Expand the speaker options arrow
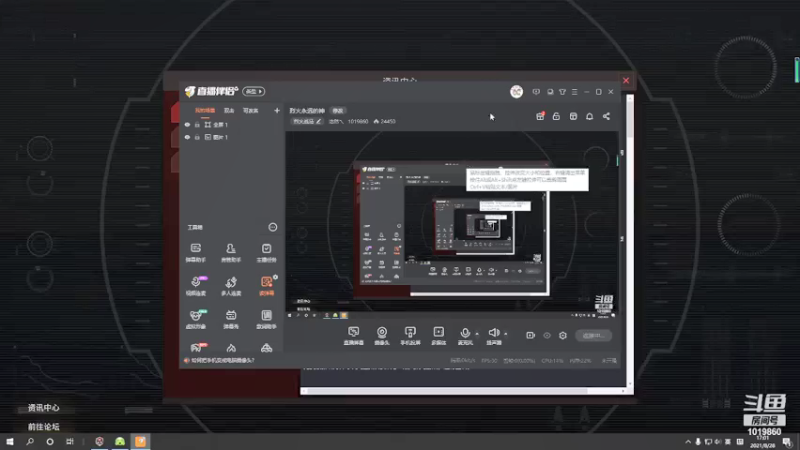The width and height of the screenshot is (800, 450). [506, 334]
